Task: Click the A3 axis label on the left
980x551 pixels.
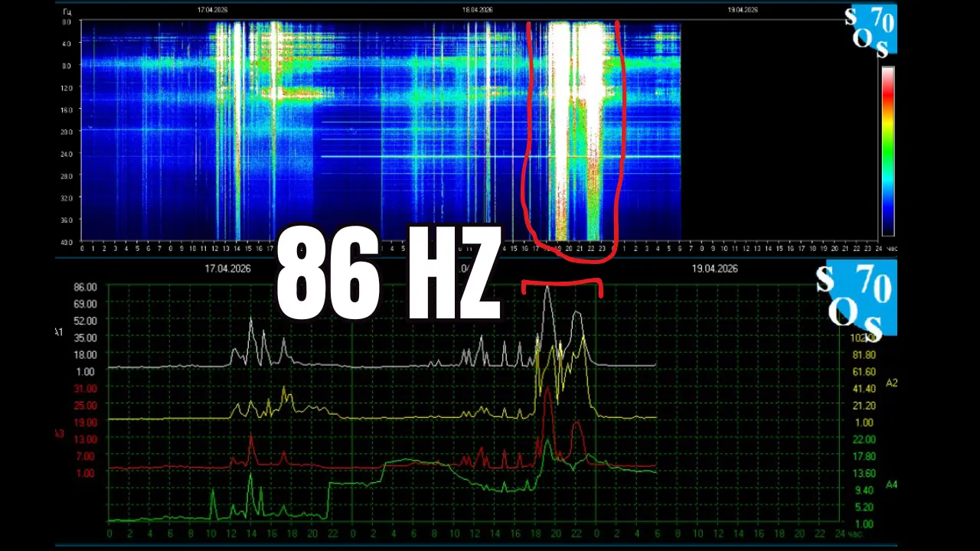Action: pos(59,434)
